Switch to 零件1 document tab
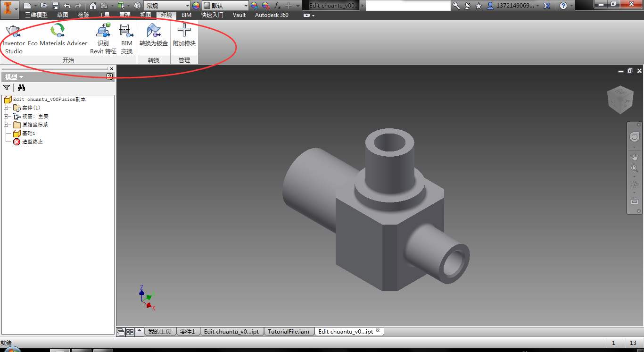The width and height of the screenshot is (644, 352). point(188,331)
